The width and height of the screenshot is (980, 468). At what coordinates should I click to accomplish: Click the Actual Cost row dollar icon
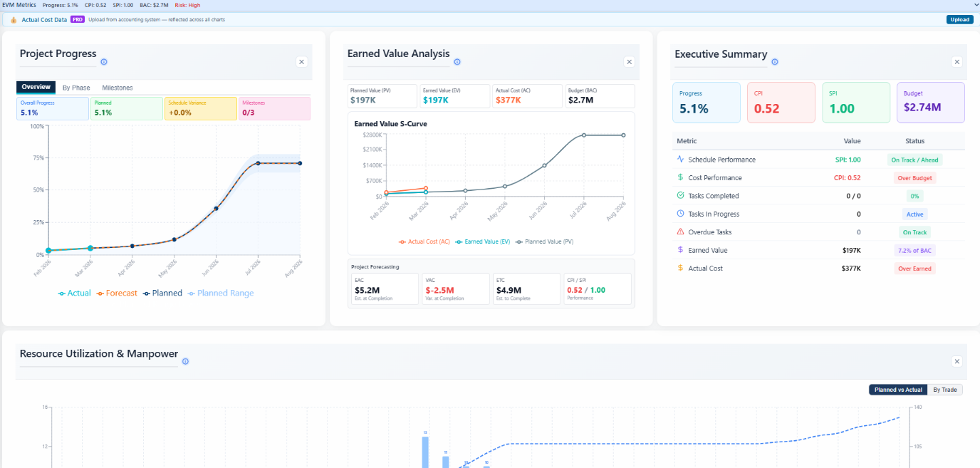(x=680, y=268)
